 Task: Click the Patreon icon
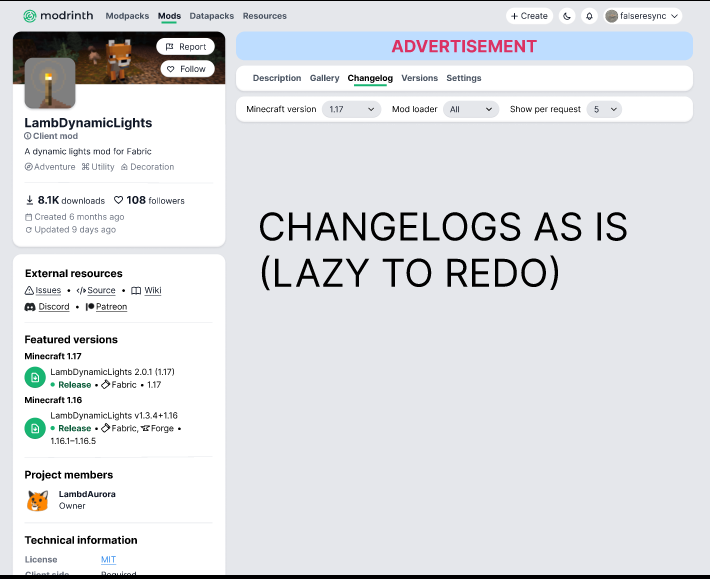(90, 306)
